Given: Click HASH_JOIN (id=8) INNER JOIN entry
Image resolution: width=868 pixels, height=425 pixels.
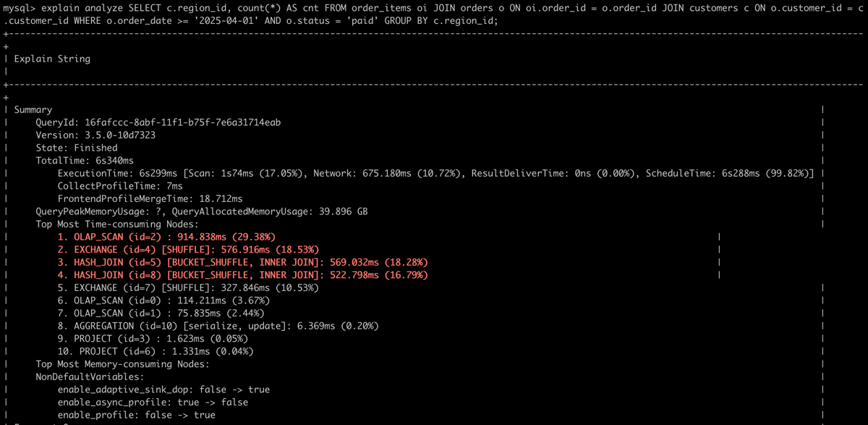Looking at the screenshot, I should coord(242,275).
